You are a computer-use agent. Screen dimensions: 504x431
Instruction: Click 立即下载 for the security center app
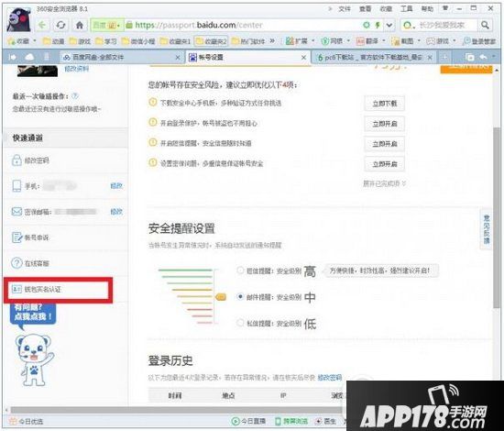click(x=385, y=104)
